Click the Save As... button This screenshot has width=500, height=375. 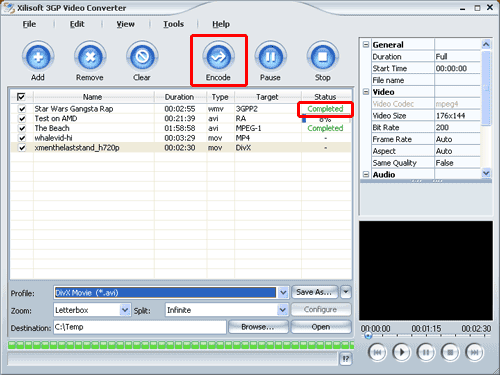[315, 292]
